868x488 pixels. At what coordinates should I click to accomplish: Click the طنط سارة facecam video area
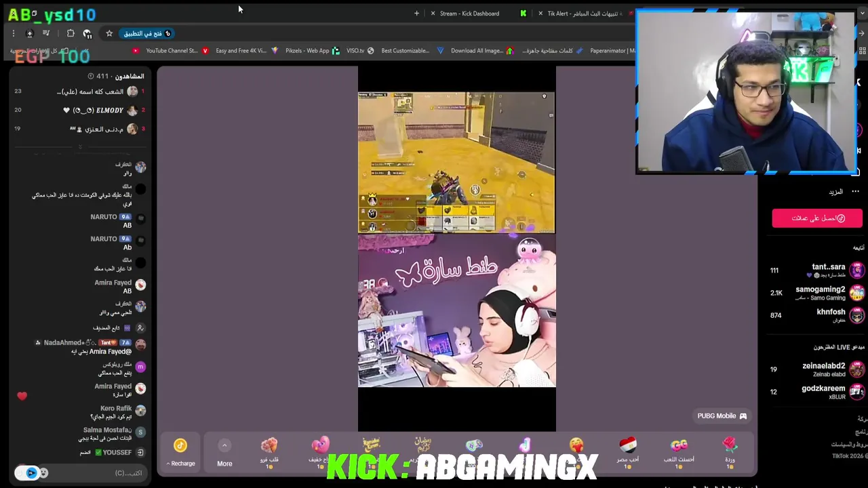coord(456,310)
